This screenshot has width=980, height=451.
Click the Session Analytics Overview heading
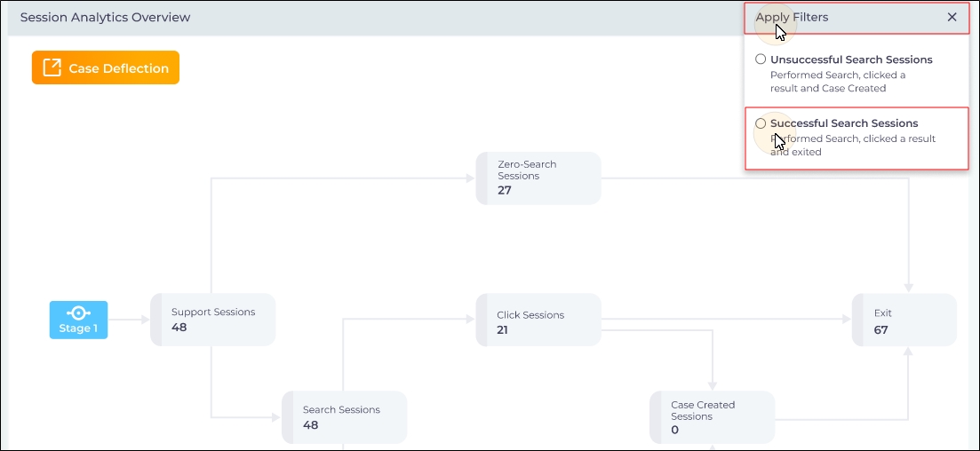pos(105,18)
